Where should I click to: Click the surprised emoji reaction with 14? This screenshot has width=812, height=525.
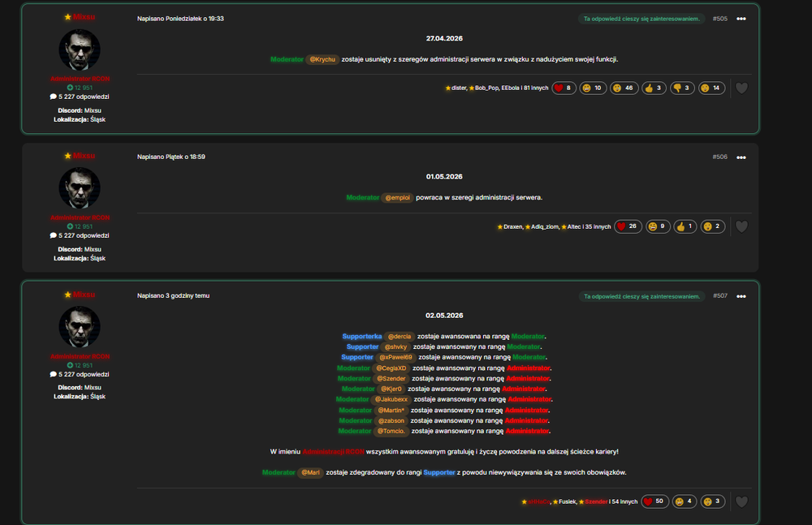711,88
